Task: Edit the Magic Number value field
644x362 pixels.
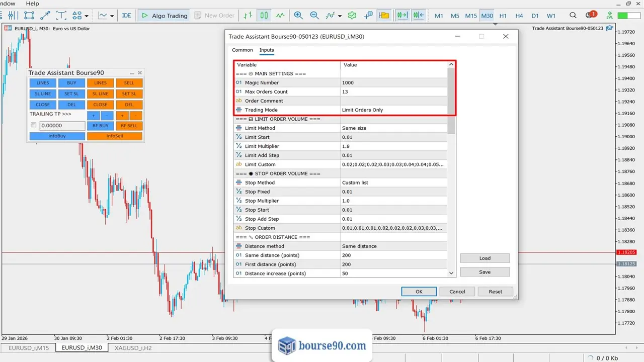Action: [393, 82]
